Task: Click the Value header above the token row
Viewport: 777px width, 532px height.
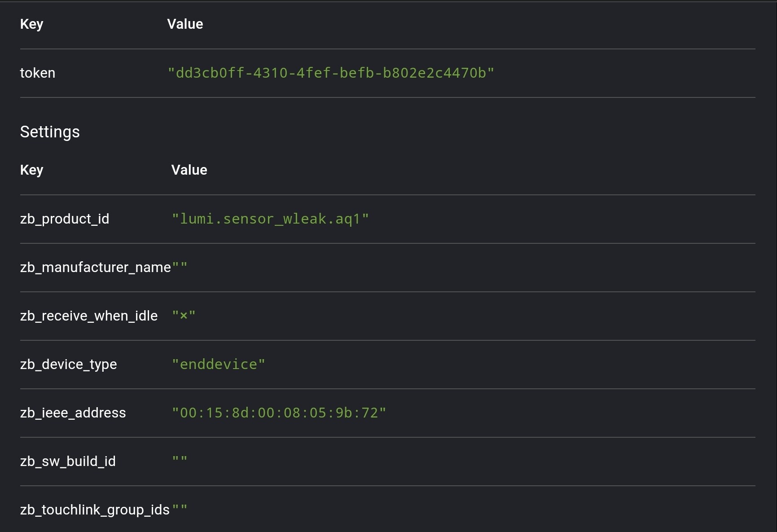Action: (x=185, y=24)
